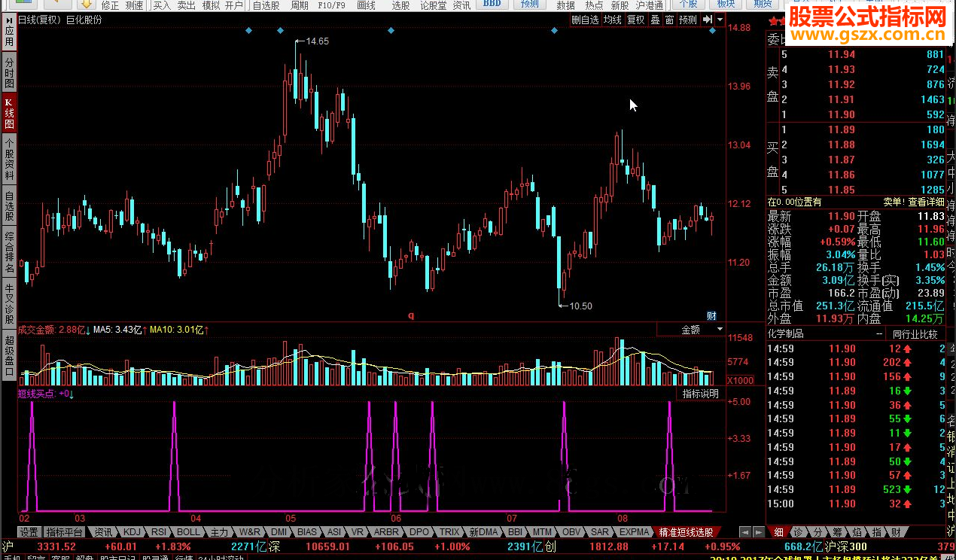Image resolution: width=956 pixels, height=560 pixels.
Task: Click the right-arrow jump icon beside 预测
Action: pos(708,20)
